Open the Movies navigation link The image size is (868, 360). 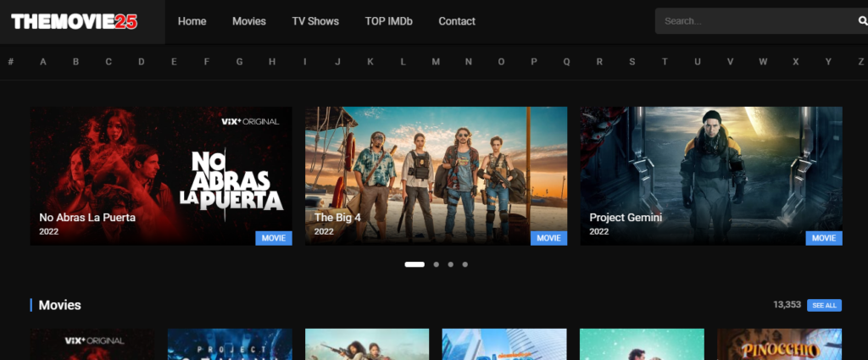tap(249, 21)
